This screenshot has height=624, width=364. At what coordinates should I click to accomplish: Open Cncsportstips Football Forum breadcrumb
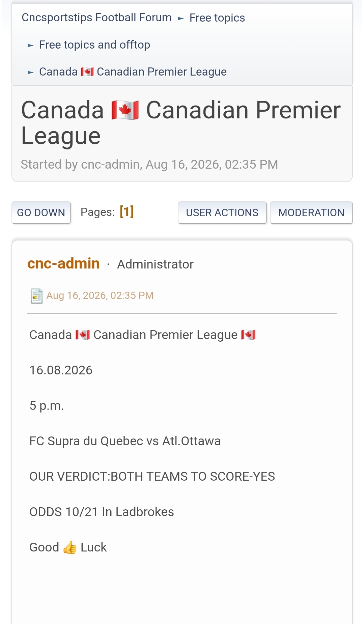[x=97, y=18]
